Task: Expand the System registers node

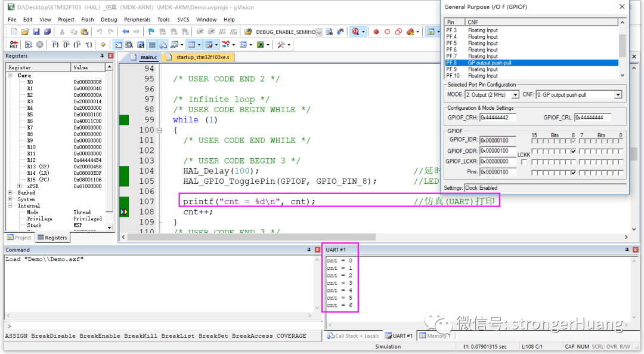Action: pos(10,199)
